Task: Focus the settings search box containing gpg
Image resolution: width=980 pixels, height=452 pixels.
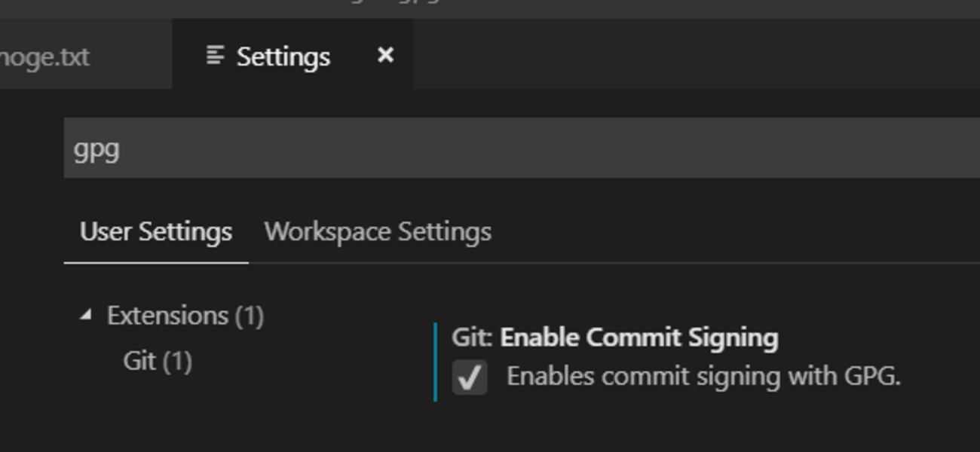Action: pos(522,148)
